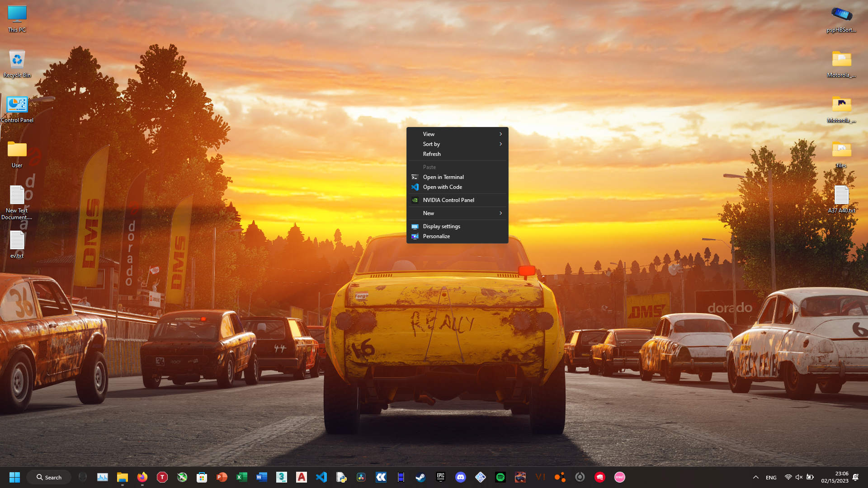Launch Visual Studio Code from the taskbar
This screenshot has width=868, height=488.
321,477
